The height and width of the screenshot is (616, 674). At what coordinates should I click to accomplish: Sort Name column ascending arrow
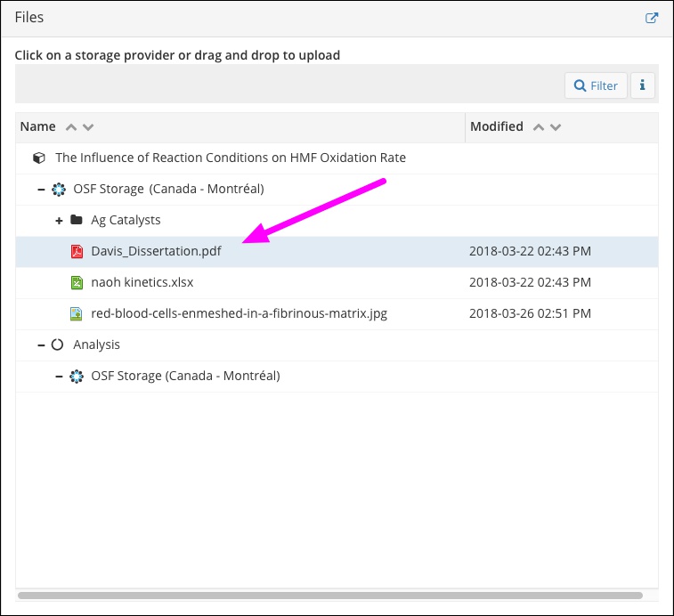point(71,126)
